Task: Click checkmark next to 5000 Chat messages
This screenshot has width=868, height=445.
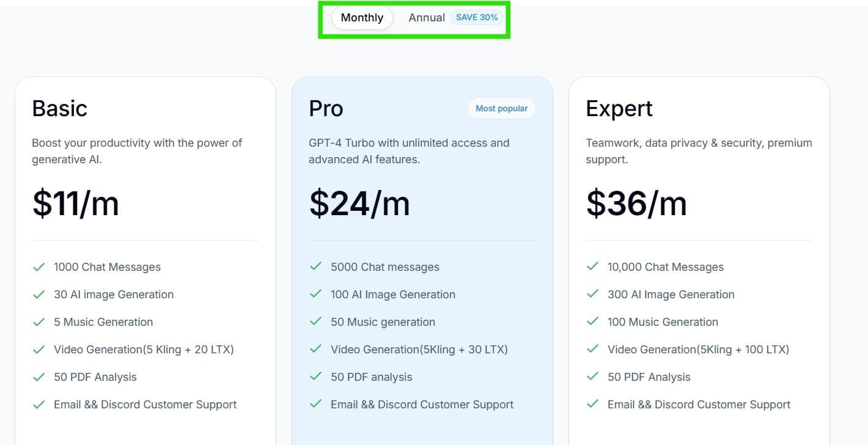Action: (316, 267)
